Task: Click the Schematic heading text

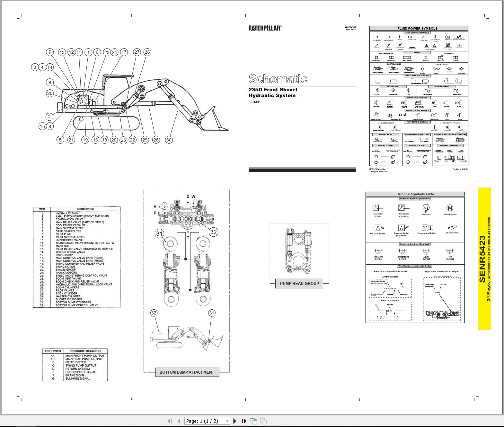Action: pyautogui.click(x=278, y=79)
